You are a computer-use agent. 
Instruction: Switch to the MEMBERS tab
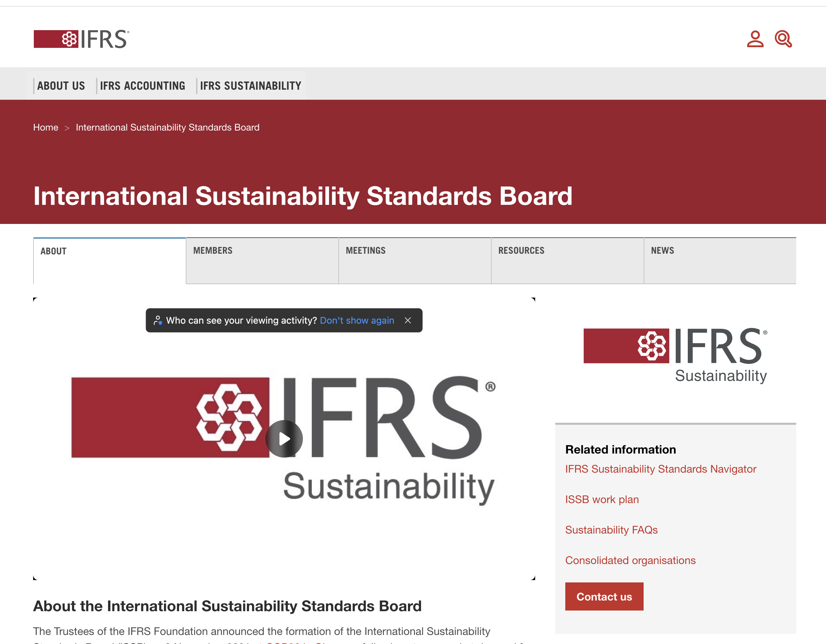click(262, 261)
